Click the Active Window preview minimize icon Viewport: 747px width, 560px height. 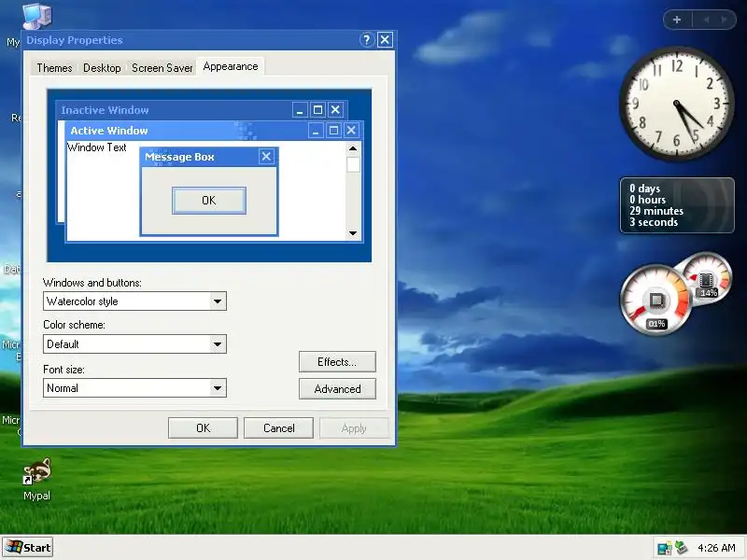[316, 131]
